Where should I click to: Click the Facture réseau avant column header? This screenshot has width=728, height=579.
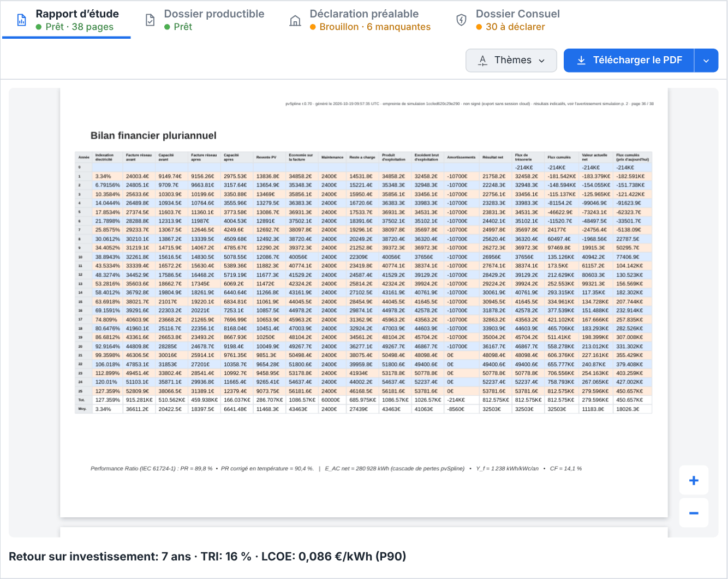coord(140,157)
